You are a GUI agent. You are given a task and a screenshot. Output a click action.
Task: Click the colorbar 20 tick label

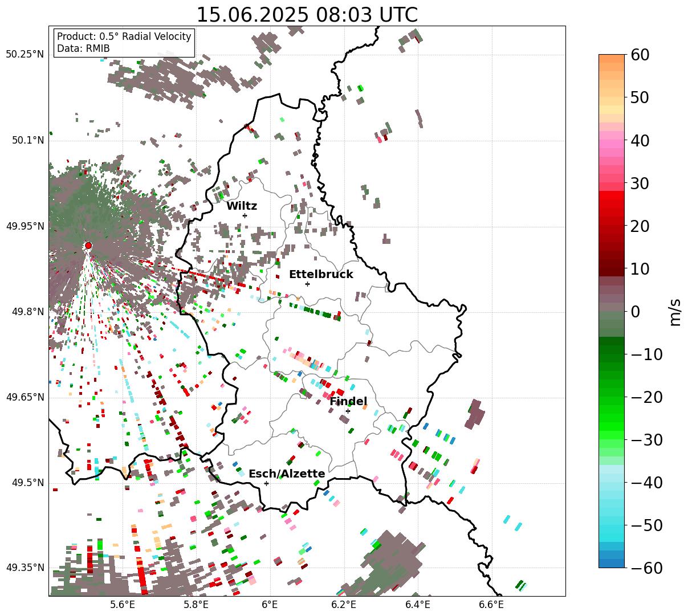click(640, 226)
